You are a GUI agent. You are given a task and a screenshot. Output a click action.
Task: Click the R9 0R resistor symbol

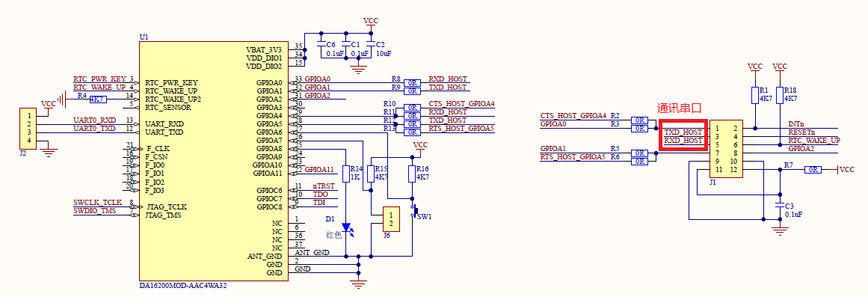[x=412, y=91]
